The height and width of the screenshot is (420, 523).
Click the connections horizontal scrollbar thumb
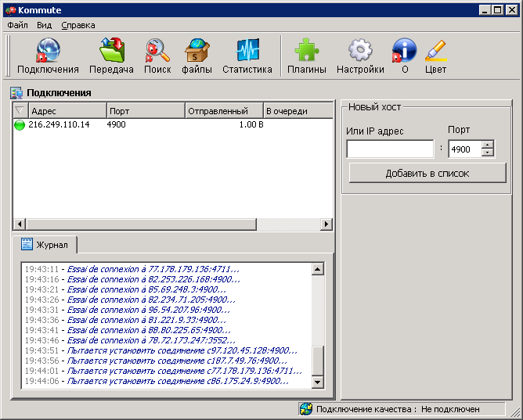click(x=141, y=224)
